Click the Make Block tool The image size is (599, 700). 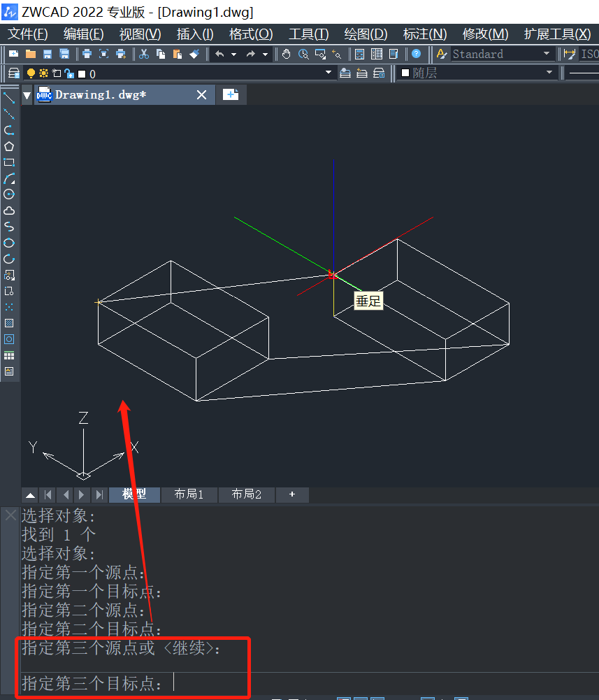(9, 291)
